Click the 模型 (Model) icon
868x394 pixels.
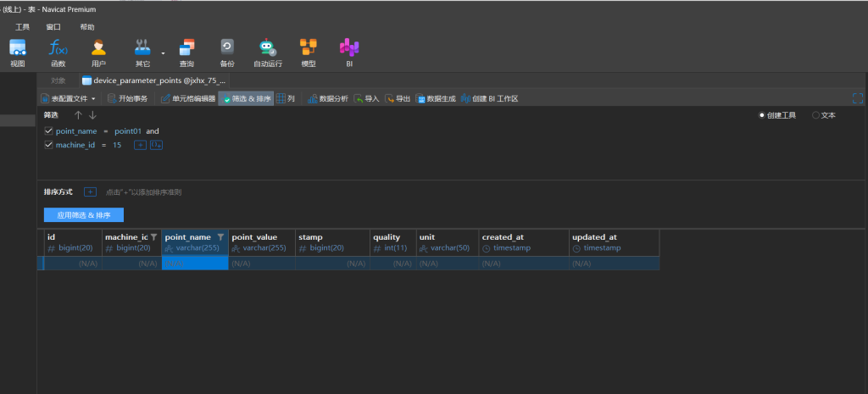(309, 51)
